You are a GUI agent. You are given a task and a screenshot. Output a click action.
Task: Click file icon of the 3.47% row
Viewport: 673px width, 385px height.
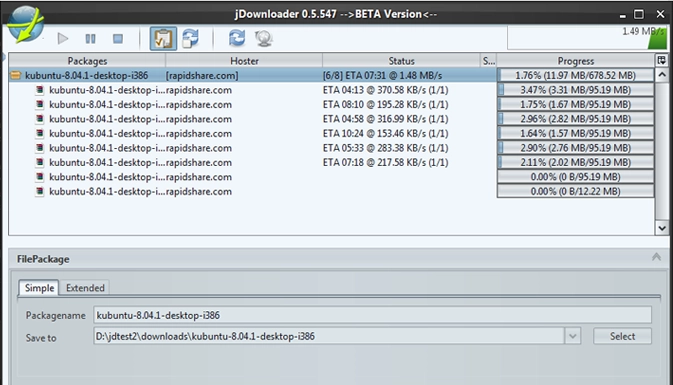point(39,90)
